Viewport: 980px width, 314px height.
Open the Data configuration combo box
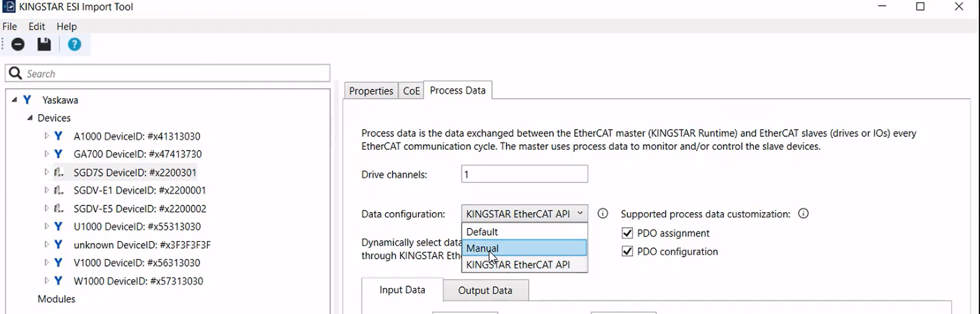click(x=525, y=213)
